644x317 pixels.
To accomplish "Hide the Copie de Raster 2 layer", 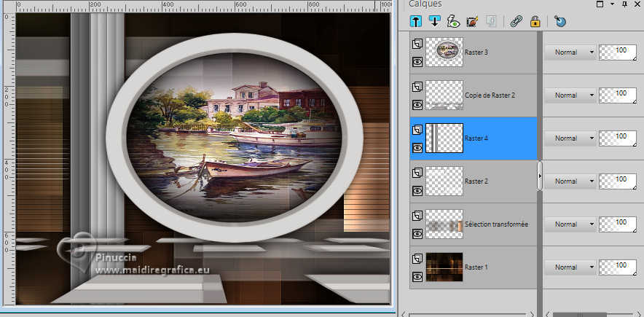I will [417, 105].
